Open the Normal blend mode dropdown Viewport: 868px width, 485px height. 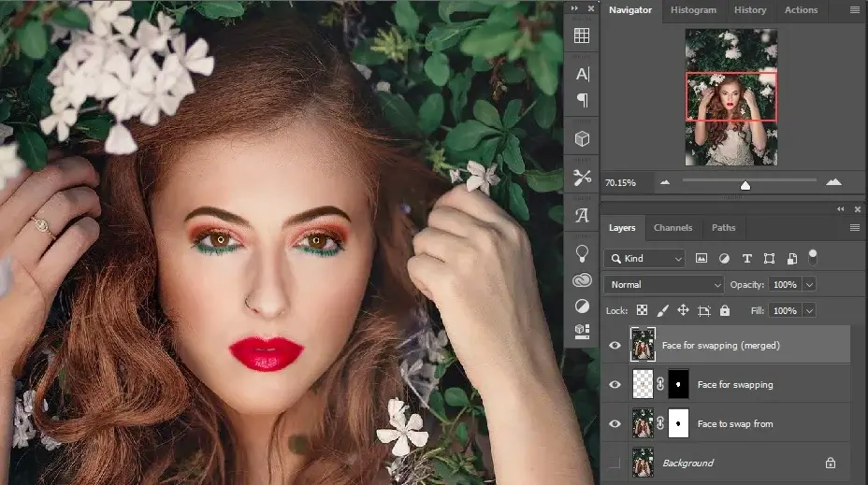tap(663, 284)
